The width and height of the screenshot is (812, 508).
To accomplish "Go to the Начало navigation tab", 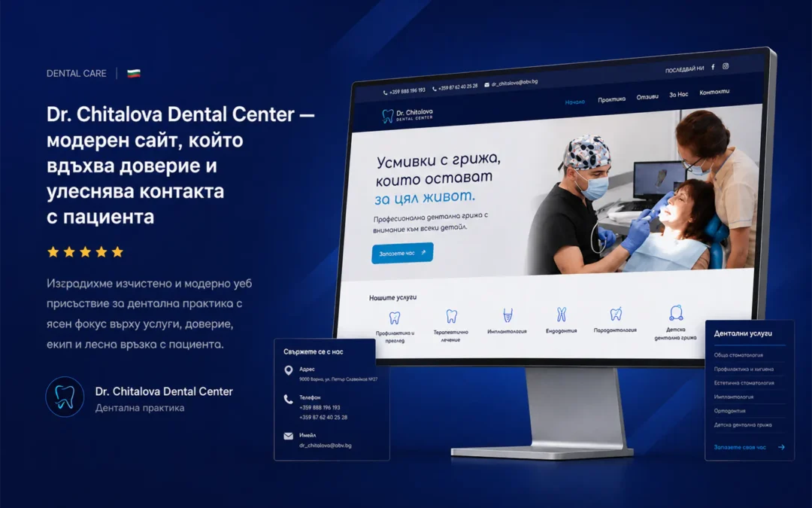I will (x=575, y=102).
